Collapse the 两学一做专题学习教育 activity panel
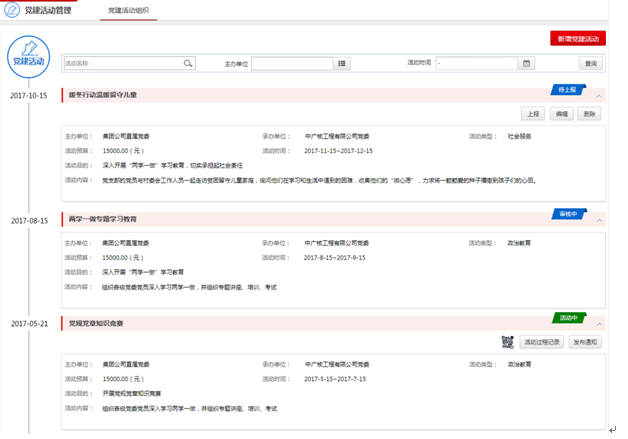Image resolution: width=628 pixels, height=439 pixels. (599, 220)
